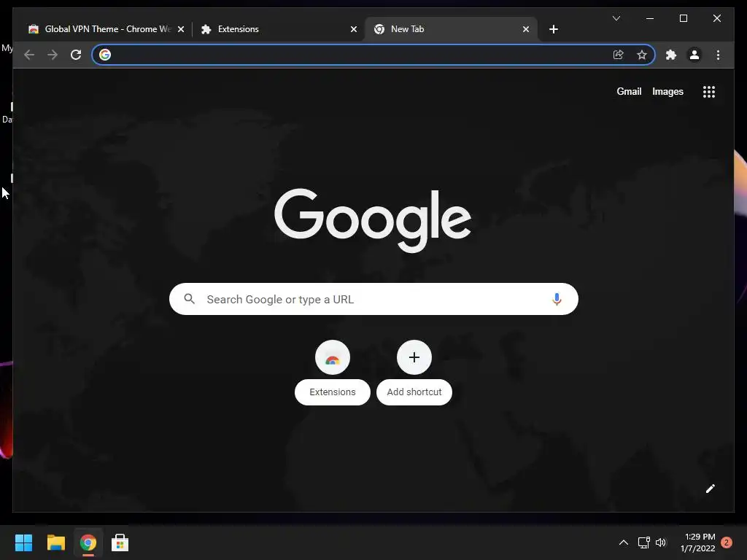Click the browser forward arrow

tap(53, 55)
